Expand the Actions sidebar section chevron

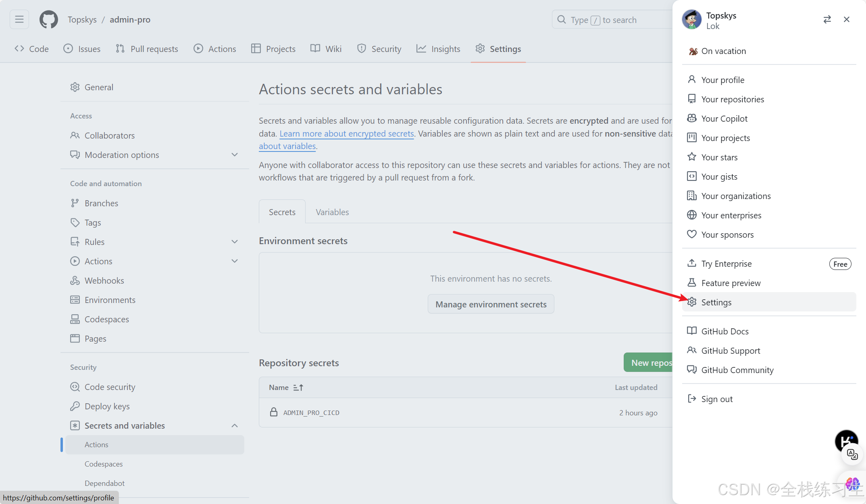pos(235,261)
